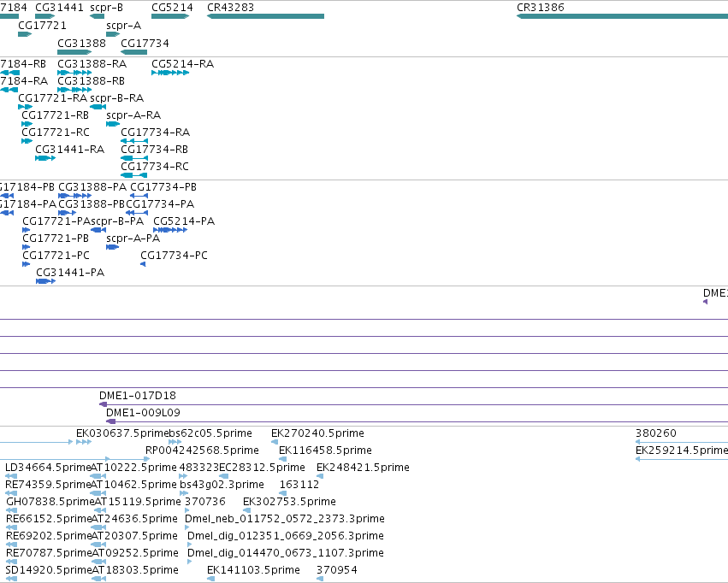Select EST EK116458.5prime

pos(282,459)
